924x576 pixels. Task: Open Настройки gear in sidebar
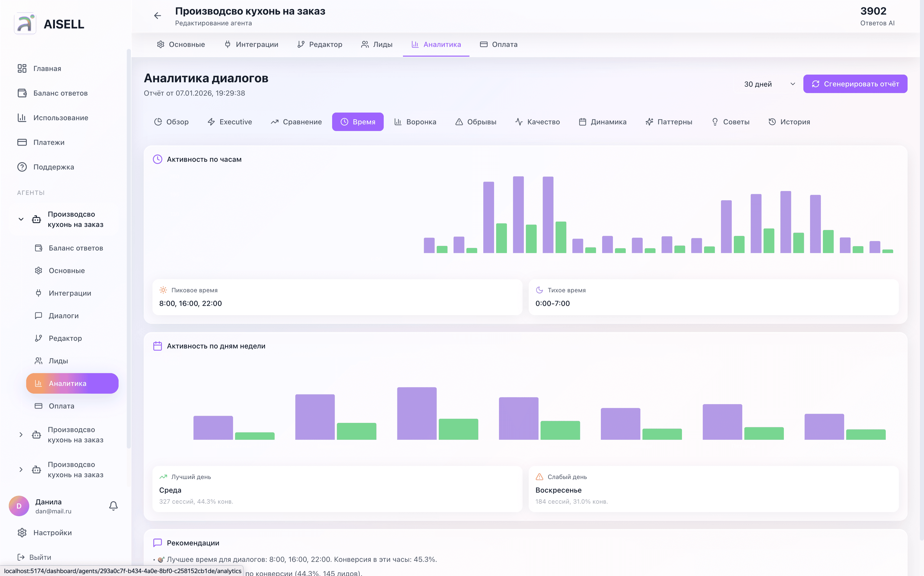click(22, 532)
